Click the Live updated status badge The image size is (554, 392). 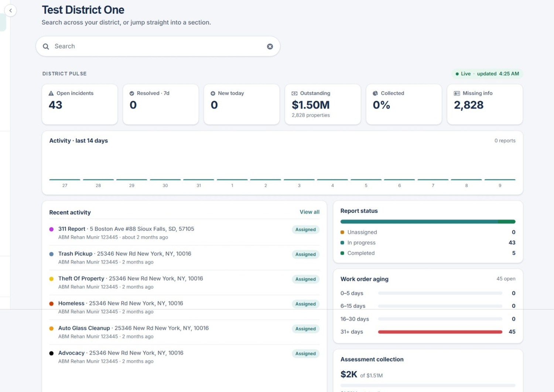(x=487, y=74)
